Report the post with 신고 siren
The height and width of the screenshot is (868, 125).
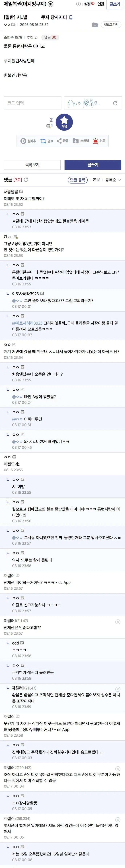pos(99,141)
